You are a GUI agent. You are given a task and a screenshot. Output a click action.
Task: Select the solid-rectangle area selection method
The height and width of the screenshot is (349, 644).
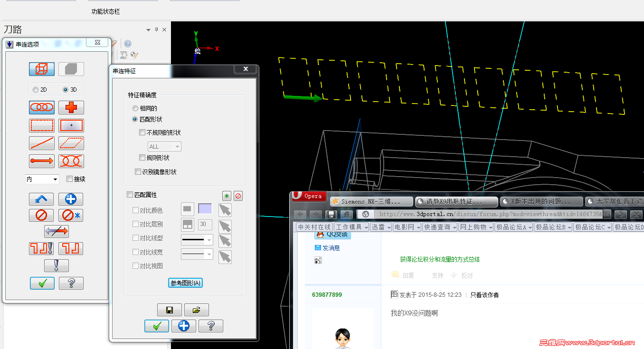(x=71, y=125)
